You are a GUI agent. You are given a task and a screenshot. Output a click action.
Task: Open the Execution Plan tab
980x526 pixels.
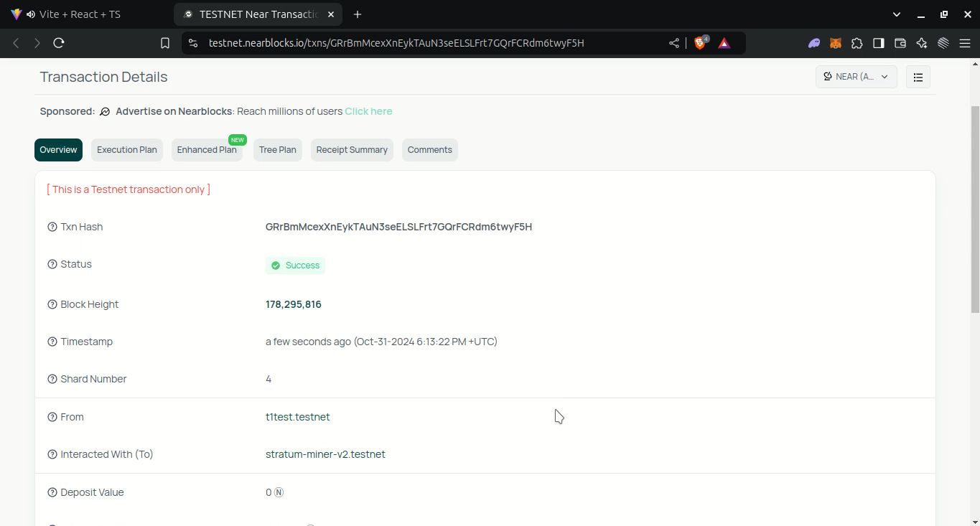(x=127, y=150)
